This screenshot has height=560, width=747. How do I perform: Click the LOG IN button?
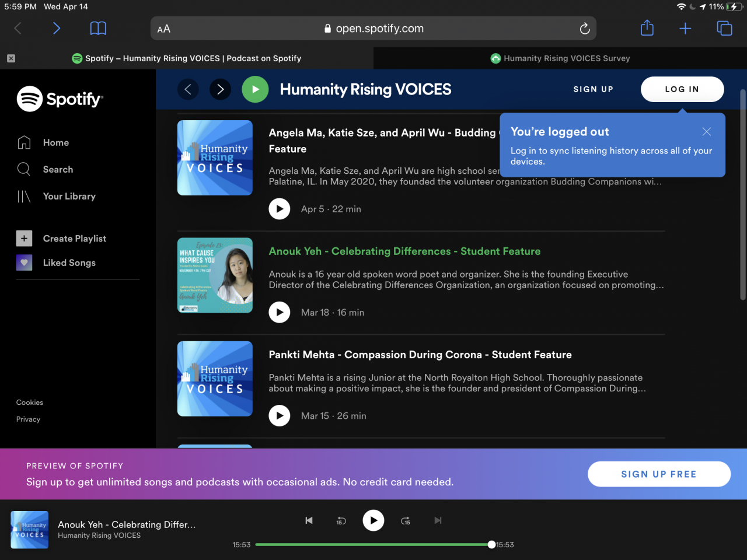tap(682, 89)
